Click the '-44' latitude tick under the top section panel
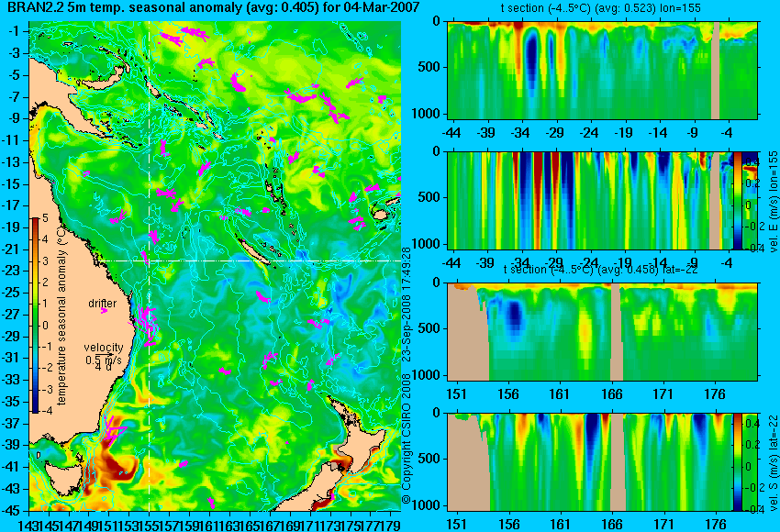 coord(451,133)
